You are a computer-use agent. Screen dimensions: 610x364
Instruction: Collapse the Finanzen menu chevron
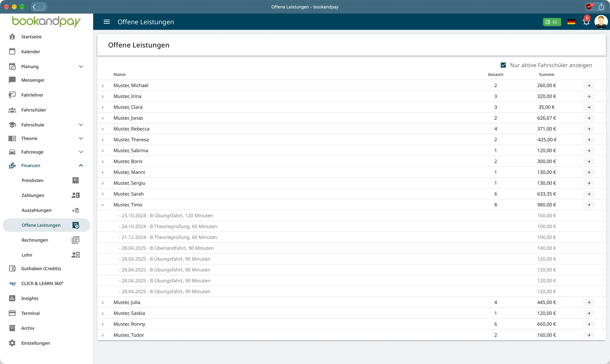pos(81,165)
